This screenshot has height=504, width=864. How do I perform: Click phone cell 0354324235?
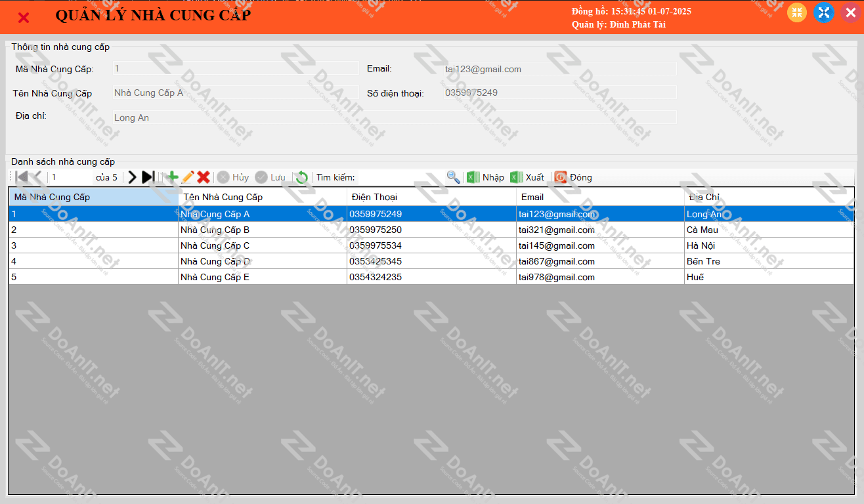(x=431, y=277)
